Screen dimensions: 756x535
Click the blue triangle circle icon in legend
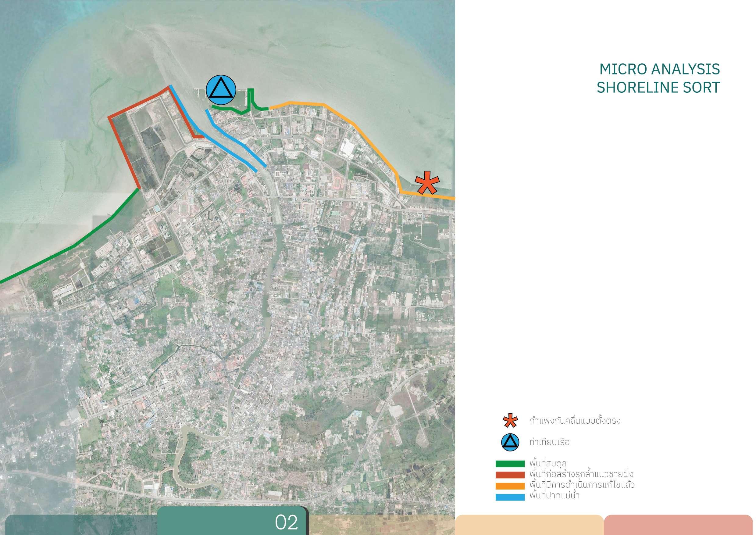point(510,442)
